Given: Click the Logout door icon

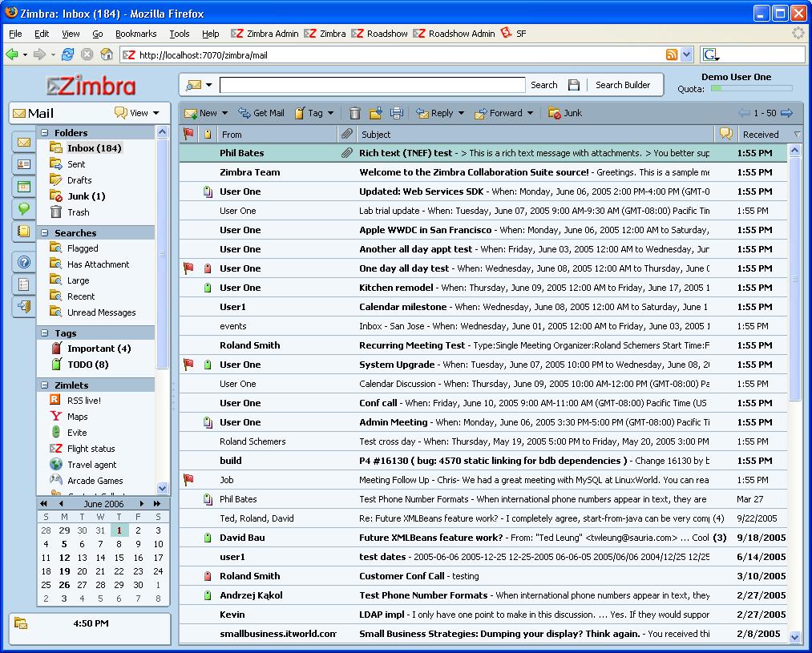Looking at the screenshot, I should pos(22,307).
